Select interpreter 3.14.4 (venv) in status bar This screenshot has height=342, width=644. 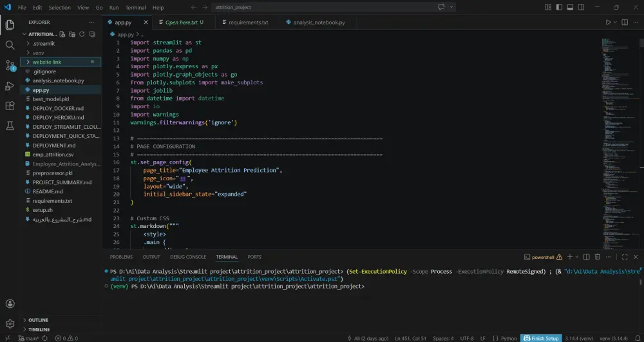579,338
